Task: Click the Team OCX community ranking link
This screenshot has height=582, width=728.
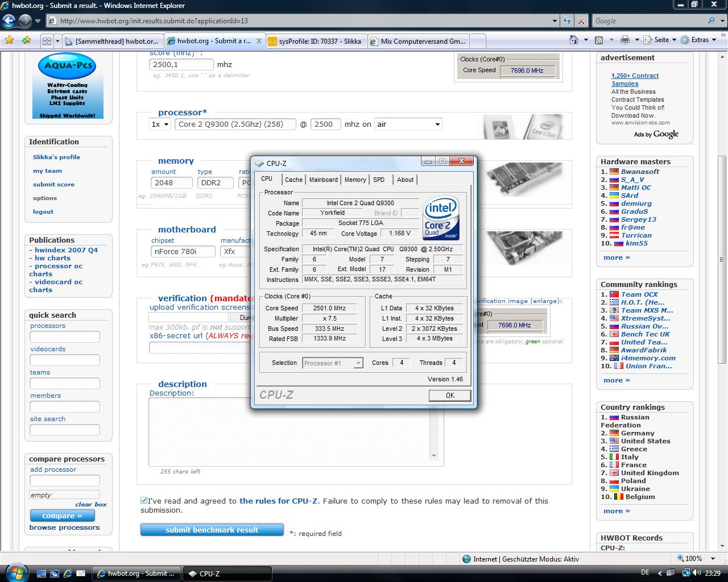Action: click(x=639, y=294)
